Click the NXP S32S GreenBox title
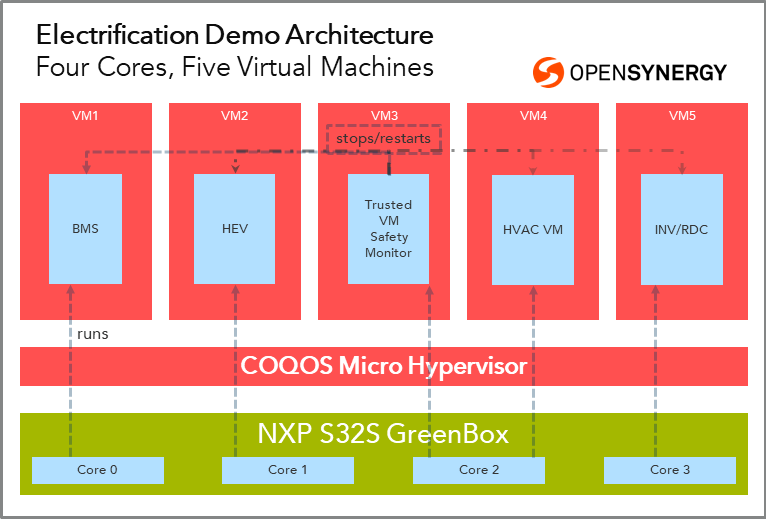This screenshot has width=766, height=519. click(x=383, y=435)
